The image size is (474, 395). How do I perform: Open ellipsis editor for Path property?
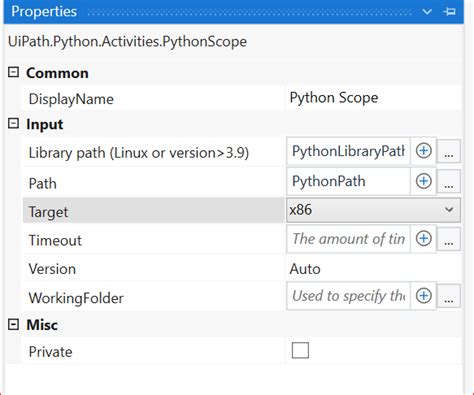449,182
